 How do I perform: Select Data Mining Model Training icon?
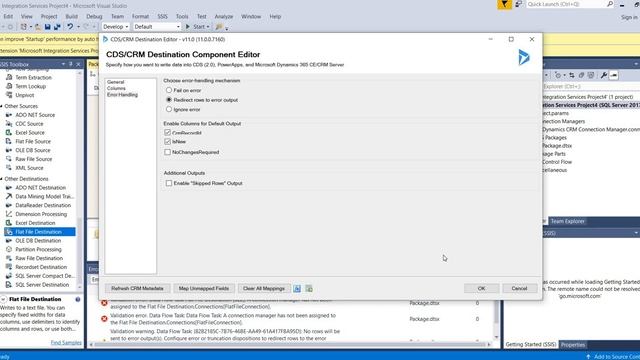(x=9, y=196)
